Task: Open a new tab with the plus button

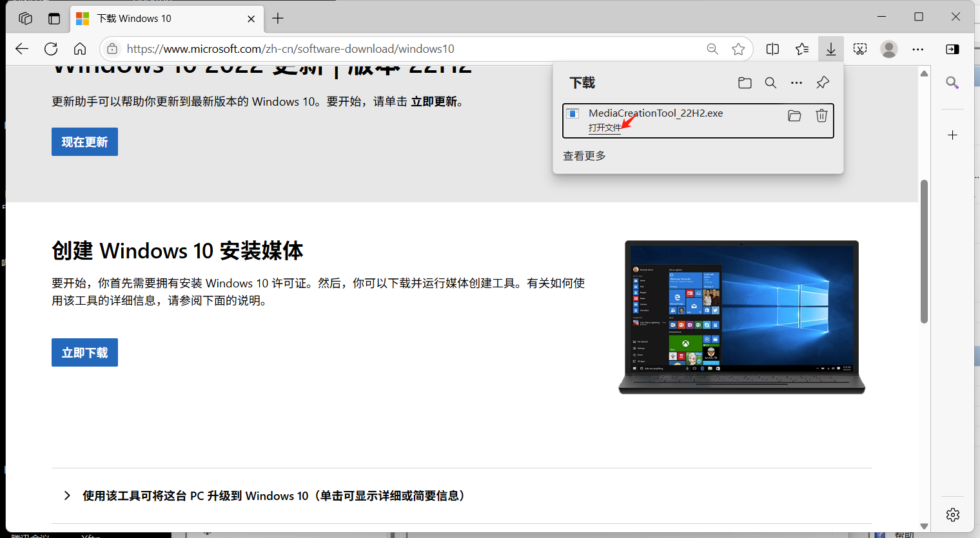Action: pyautogui.click(x=278, y=18)
